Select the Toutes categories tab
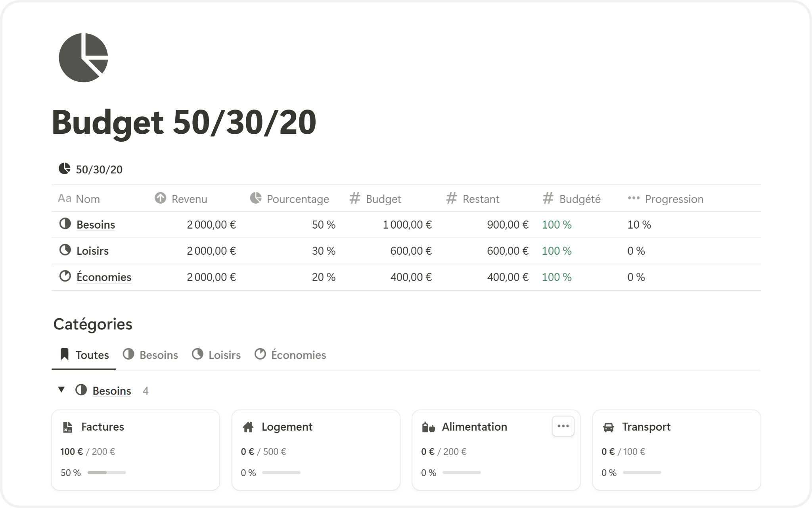Viewport: 812px width, 508px height. click(x=84, y=355)
